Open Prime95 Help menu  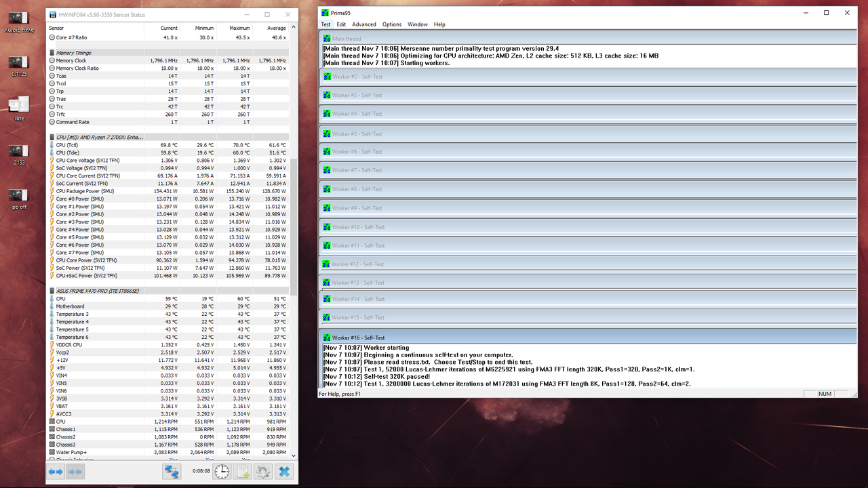(x=439, y=24)
